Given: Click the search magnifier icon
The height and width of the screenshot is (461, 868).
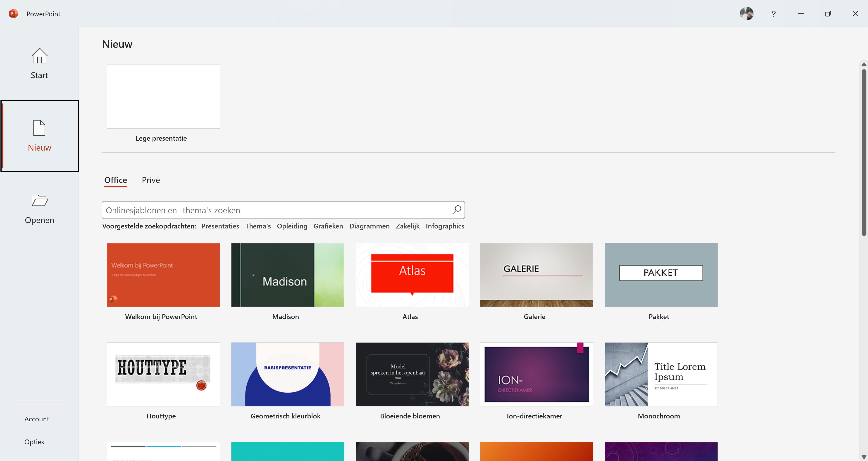Looking at the screenshot, I should coord(457,210).
